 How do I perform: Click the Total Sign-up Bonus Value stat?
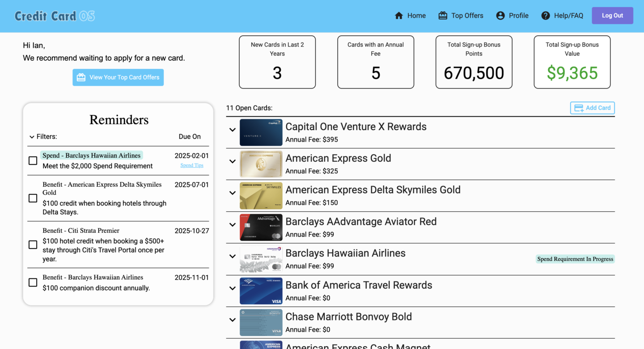click(x=572, y=62)
